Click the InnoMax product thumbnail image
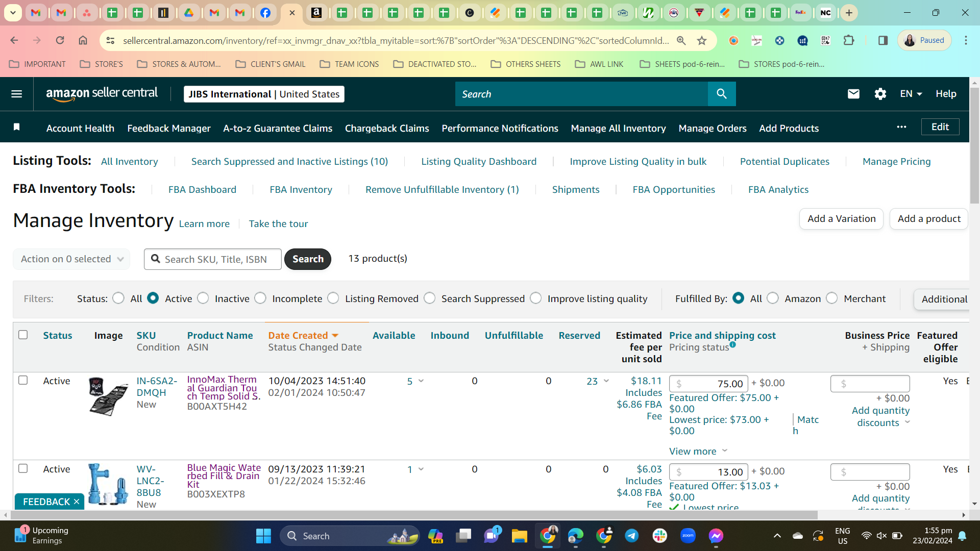The height and width of the screenshot is (551, 980). pyautogui.click(x=108, y=396)
